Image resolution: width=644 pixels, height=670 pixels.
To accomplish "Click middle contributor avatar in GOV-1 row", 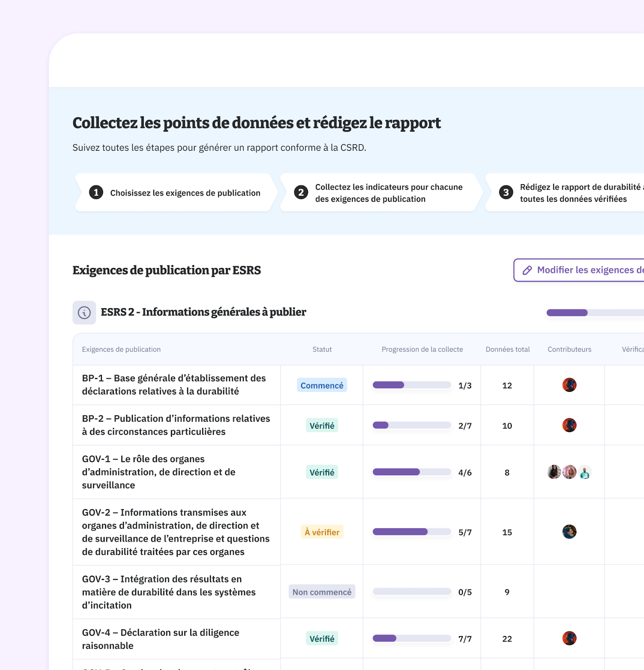I will (569, 472).
